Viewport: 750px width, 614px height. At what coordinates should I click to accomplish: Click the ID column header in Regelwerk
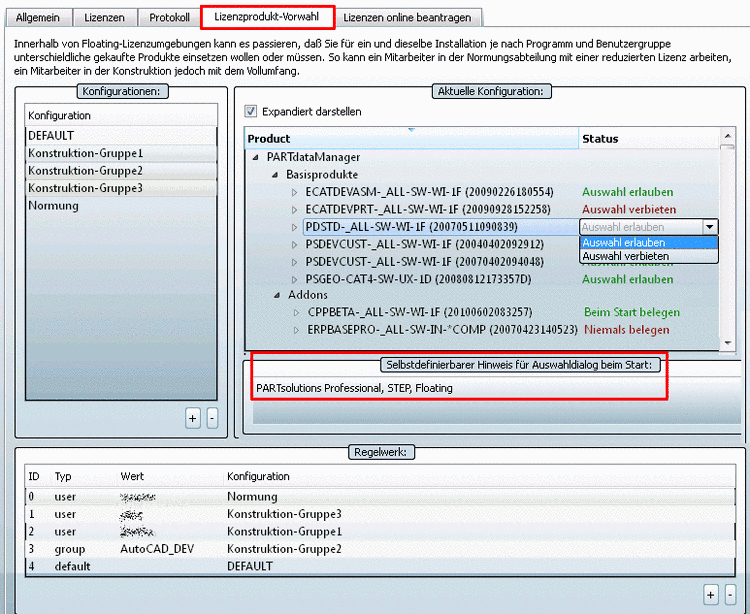(x=34, y=477)
